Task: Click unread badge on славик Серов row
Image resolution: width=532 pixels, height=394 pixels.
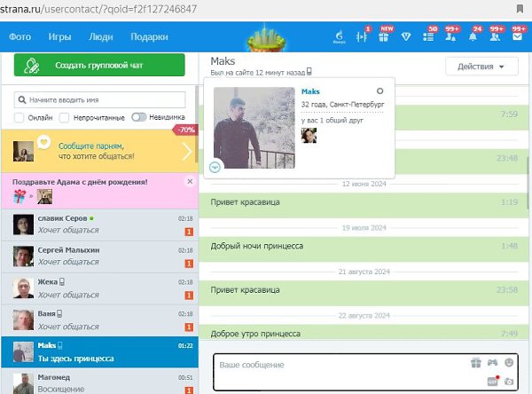Action: (x=189, y=232)
